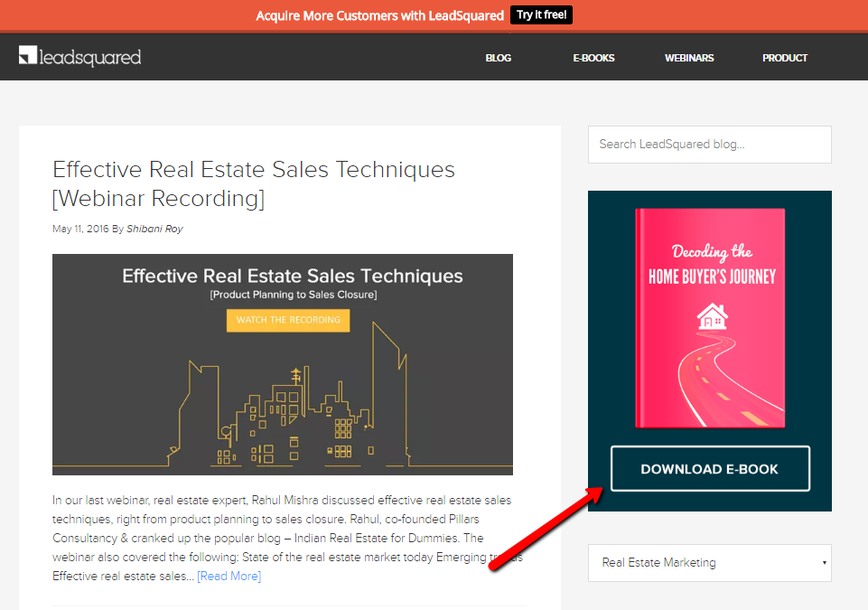
Task: Click the Download E-Book button
Action: coord(710,469)
